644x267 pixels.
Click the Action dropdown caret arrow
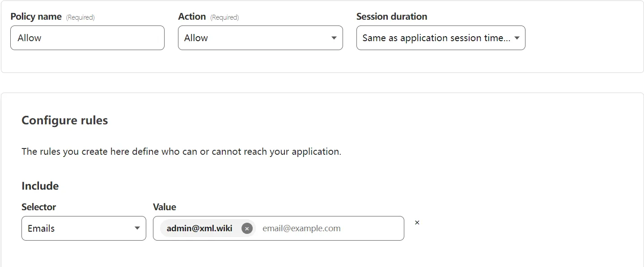click(x=334, y=38)
